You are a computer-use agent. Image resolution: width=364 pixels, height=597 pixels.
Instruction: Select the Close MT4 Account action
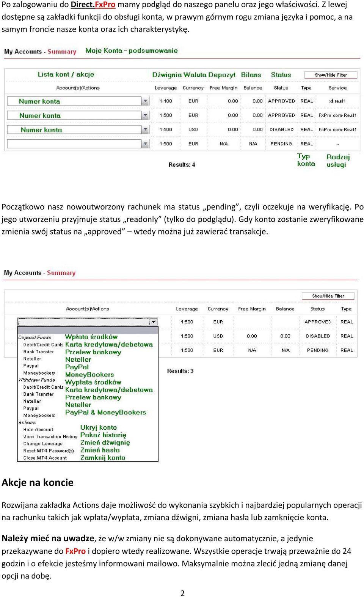click(x=45, y=458)
